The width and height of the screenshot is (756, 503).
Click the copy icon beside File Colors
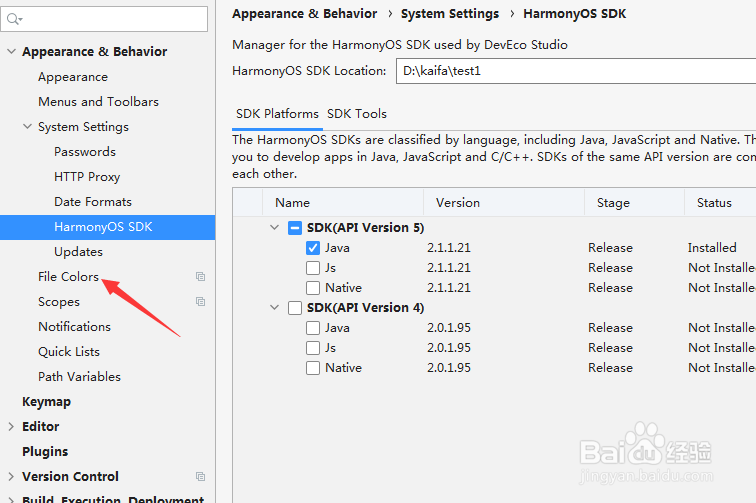tap(200, 277)
